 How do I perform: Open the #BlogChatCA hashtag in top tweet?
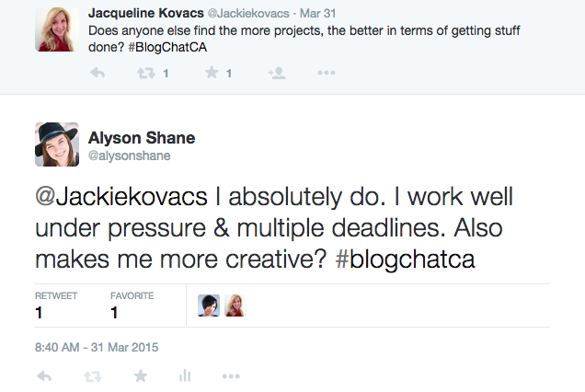pos(167,47)
